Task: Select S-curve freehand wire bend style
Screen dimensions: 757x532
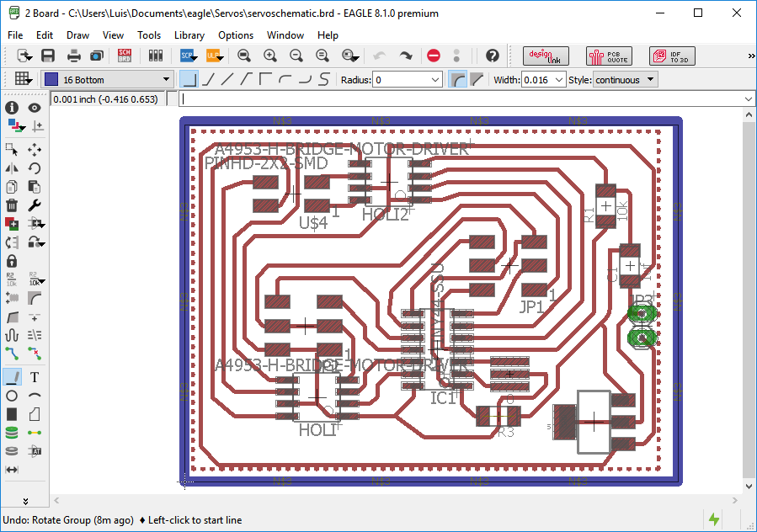Action: (324, 80)
